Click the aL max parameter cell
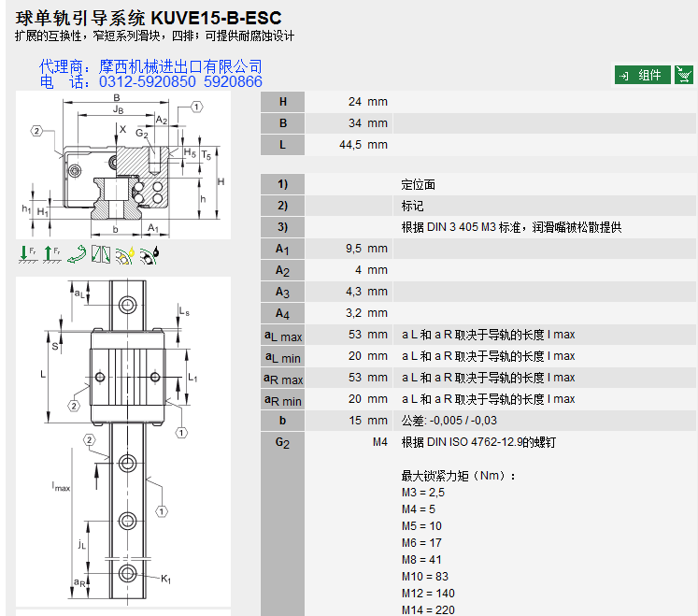 283,335
